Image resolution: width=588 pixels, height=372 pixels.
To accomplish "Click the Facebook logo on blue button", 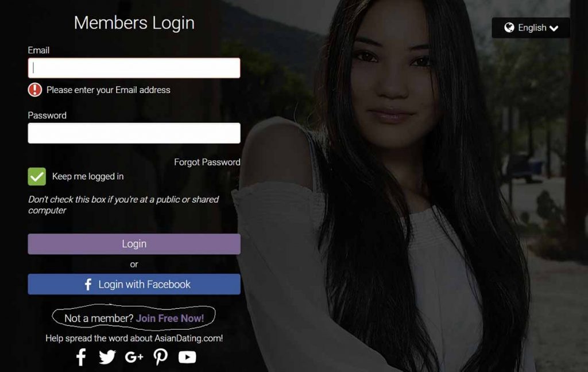I will 88,285.
